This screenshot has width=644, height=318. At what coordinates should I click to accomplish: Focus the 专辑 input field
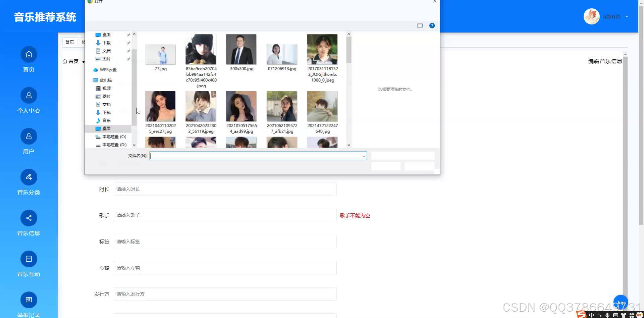tap(224, 268)
